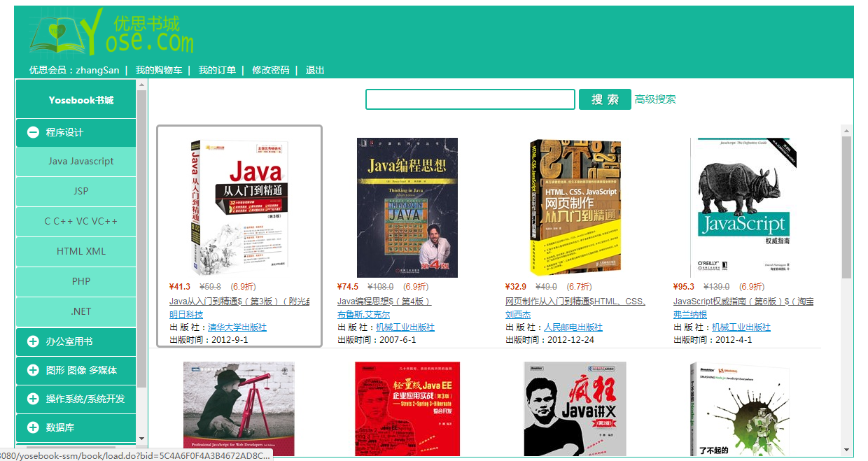
Task: Open 轻量级Java EE book cover
Action: pos(407,409)
